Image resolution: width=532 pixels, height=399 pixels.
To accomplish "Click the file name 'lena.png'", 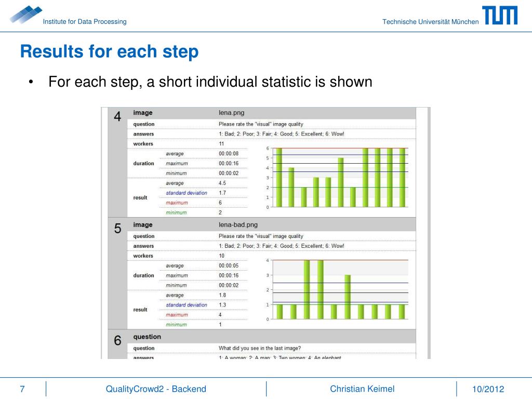I will pos(231,113).
